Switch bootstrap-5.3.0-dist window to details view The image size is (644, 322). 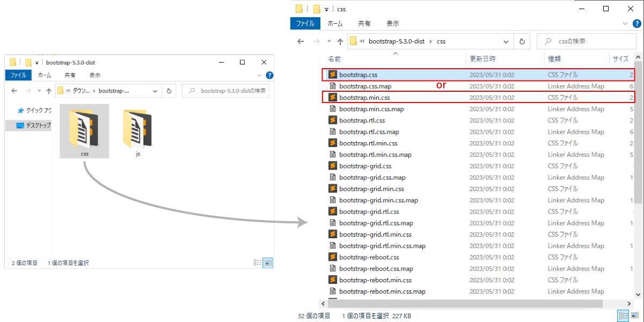click(x=257, y=263)
